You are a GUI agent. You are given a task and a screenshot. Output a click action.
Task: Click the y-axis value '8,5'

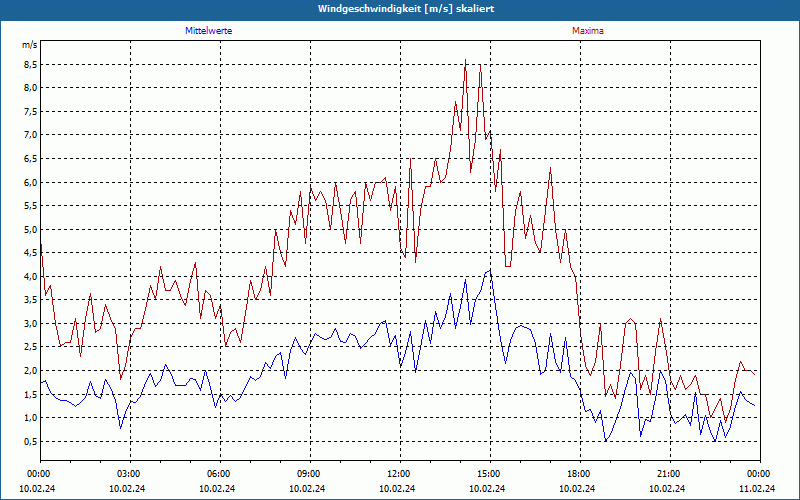click(x=31, y=65)
